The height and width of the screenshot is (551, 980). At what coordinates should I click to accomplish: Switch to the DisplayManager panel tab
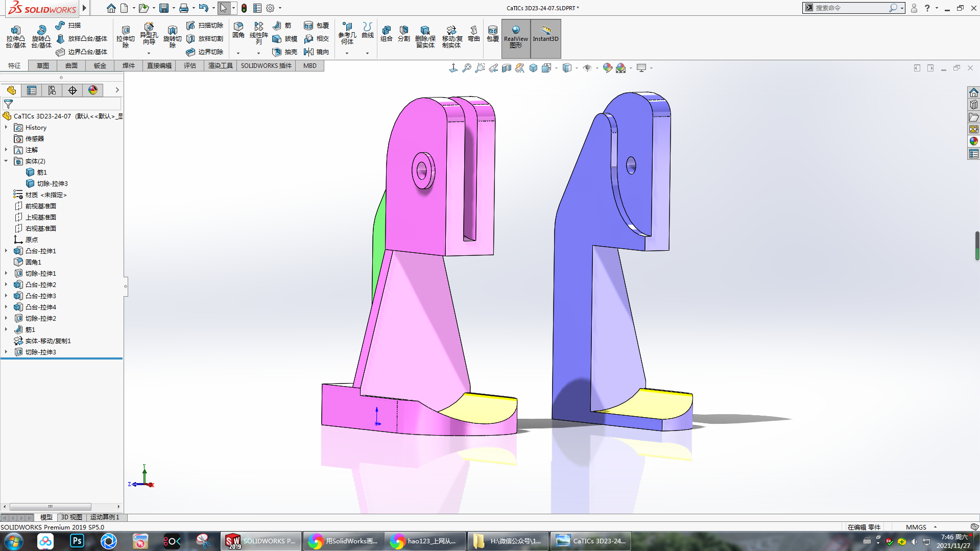[93, 90]
